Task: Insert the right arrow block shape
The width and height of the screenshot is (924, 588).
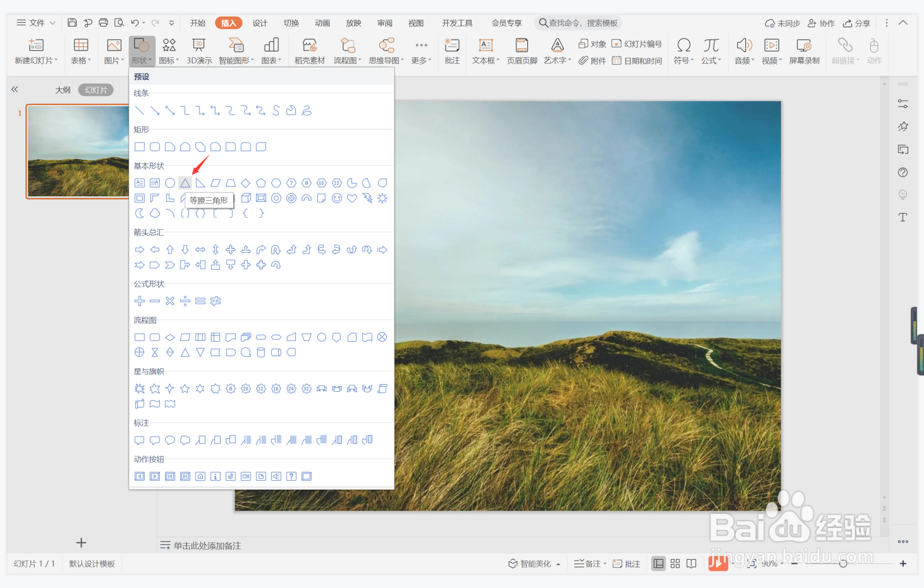Action: (x=139, y=250)
